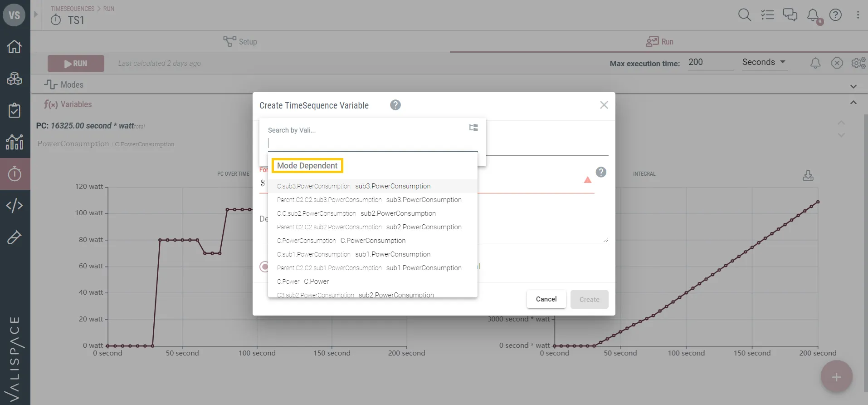Choose Parent.C2.C2.sub3.PowerConsumption from the list

pos(373,200)
